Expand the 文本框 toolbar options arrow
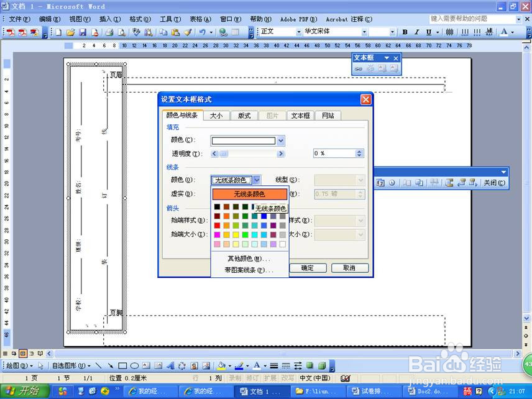This screenshot has height=399, width=532. 387,58
